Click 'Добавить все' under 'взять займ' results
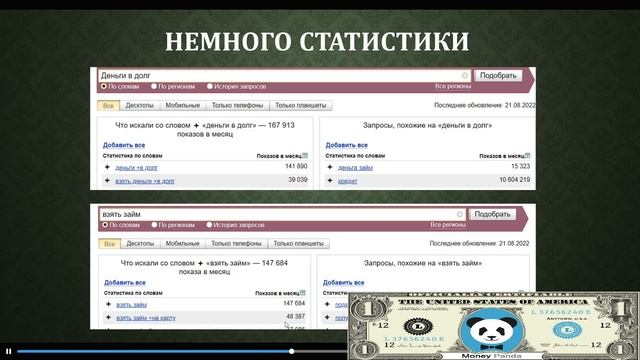640x360 pixels. (x=124, y=282)
